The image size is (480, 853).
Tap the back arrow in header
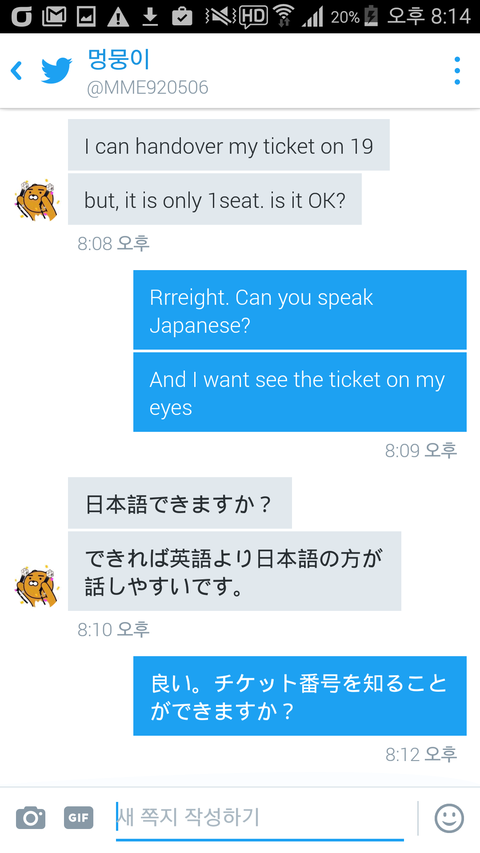(16, 71)
